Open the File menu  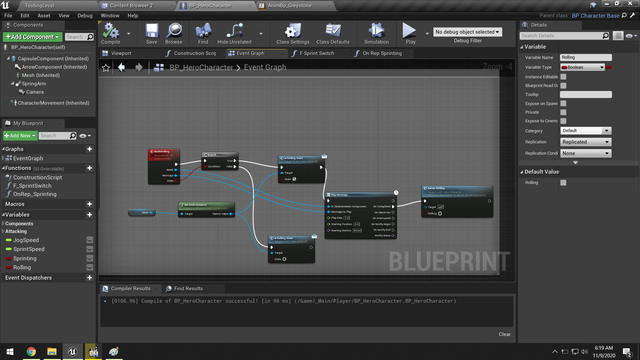8,16
